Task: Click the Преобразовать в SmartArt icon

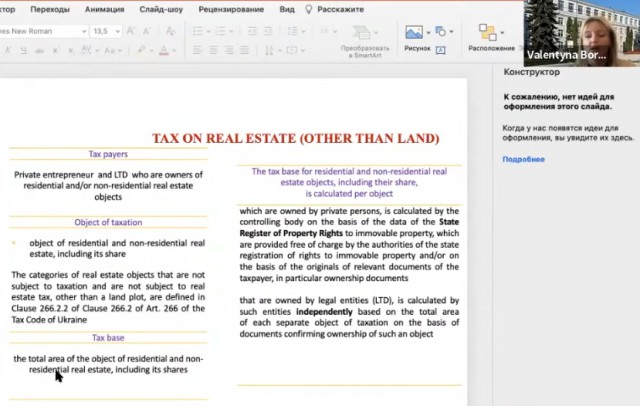Action: tap(362, 32)
